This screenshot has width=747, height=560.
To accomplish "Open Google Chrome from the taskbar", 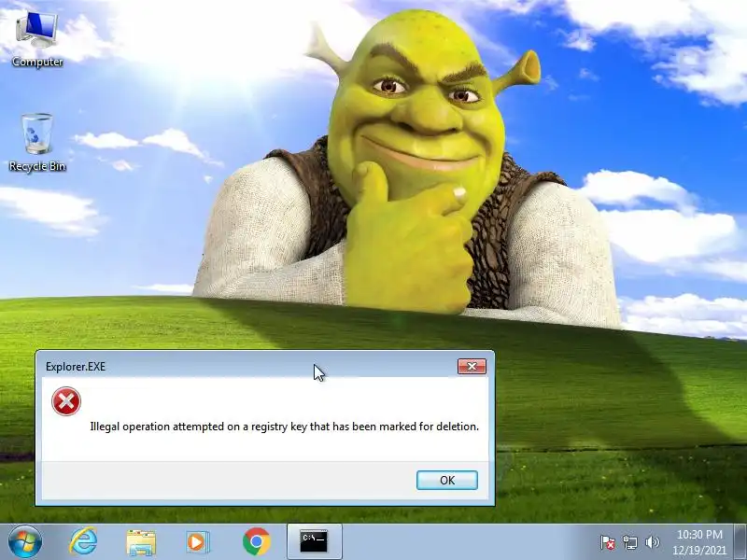I will 256,542.
